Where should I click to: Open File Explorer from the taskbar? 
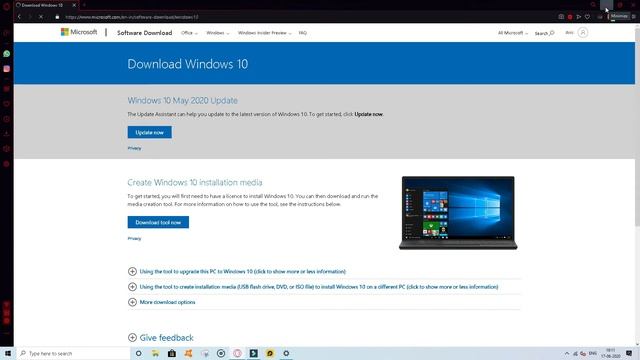click(x=155, y=353)
